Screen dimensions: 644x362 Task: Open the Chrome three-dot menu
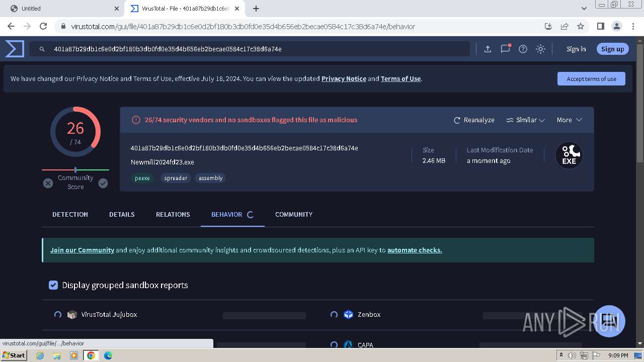(633, 26)
